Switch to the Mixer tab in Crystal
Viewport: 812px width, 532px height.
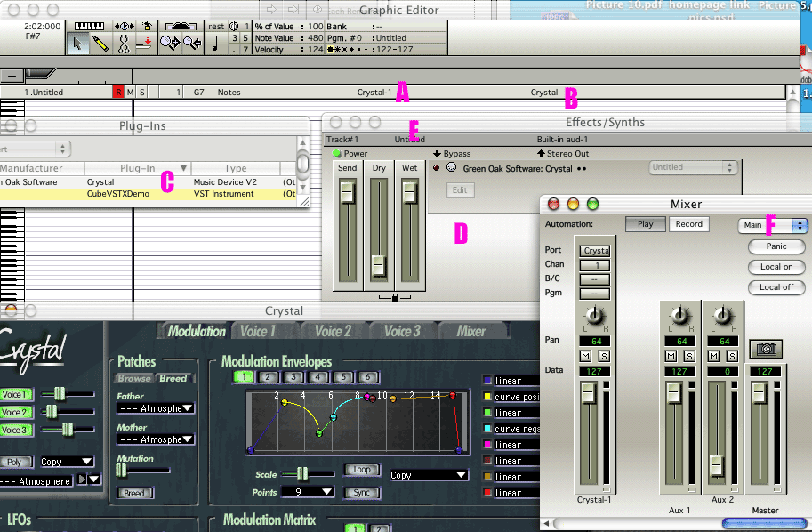click(x=471, y=331)
